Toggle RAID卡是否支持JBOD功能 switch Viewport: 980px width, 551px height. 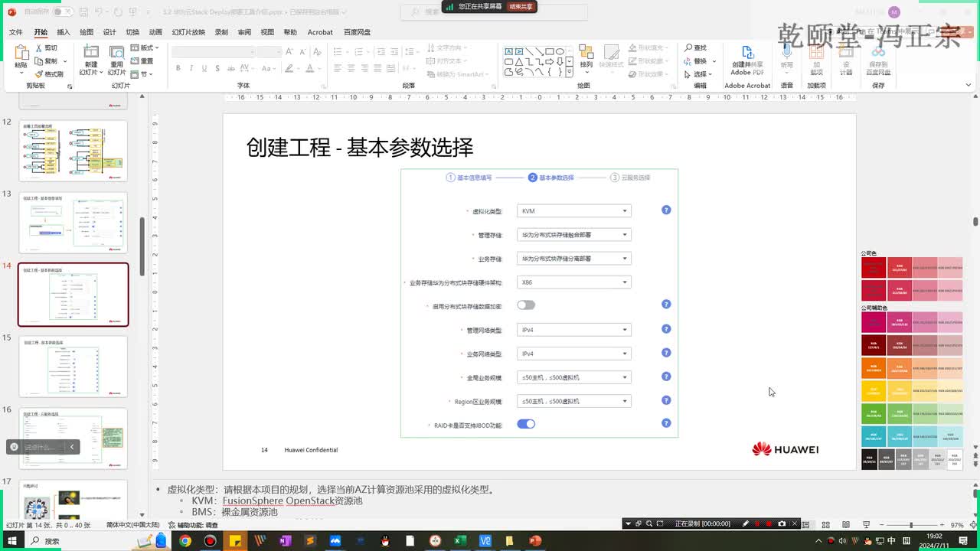point(526,423)
